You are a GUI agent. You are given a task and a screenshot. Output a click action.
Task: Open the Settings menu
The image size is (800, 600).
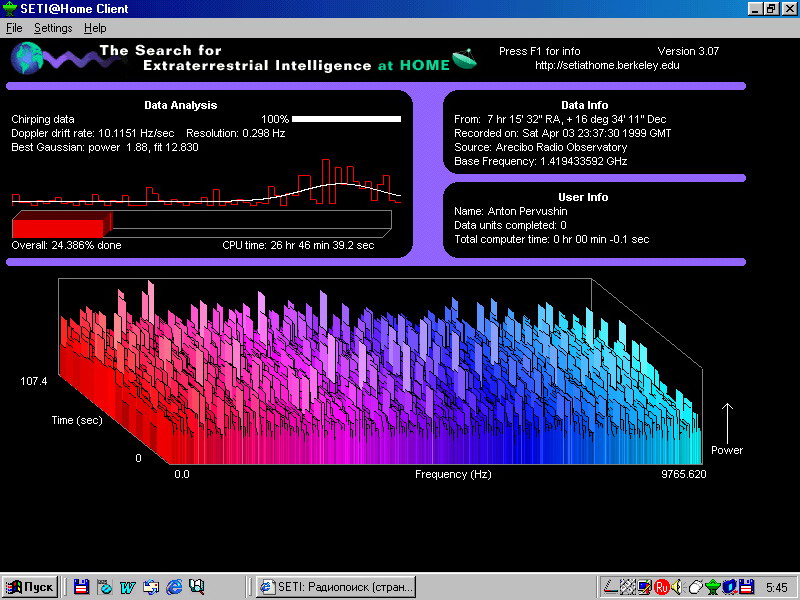click(x=53, y=28)
